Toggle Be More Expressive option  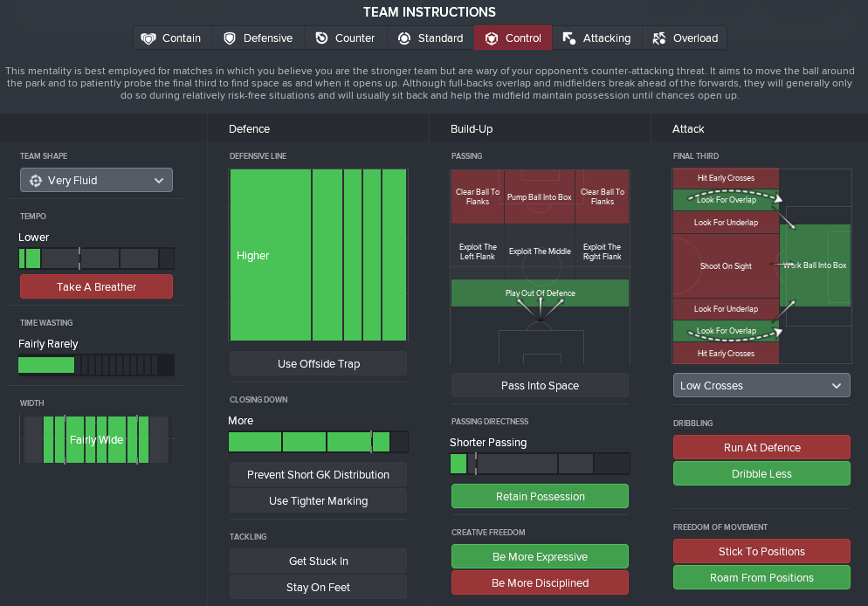540,557
